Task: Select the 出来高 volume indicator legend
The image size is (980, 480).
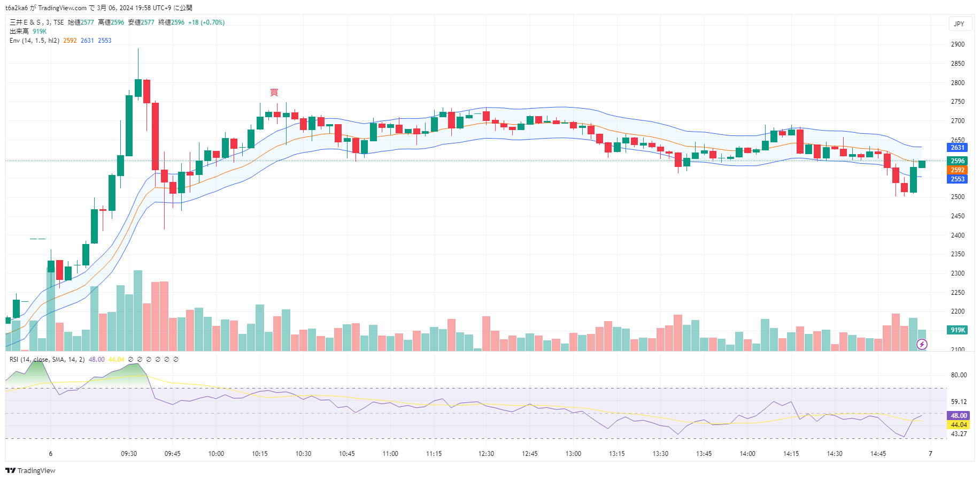Action: click(19, 32)
